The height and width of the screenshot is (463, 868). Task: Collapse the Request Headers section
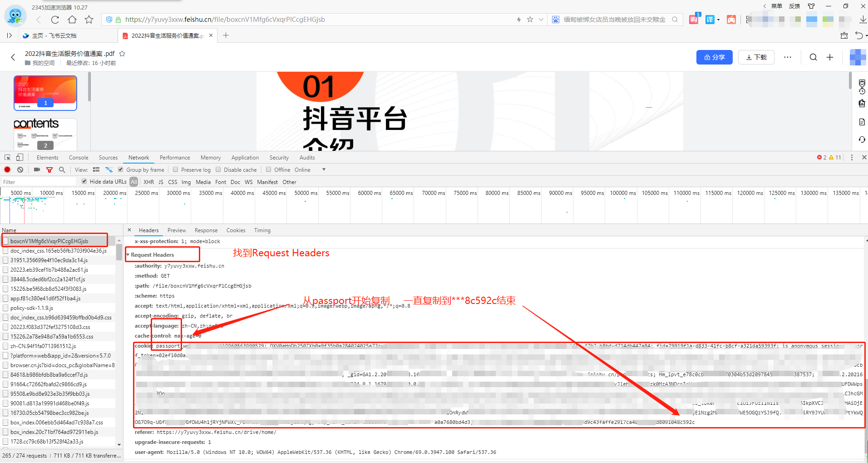(x=128, y=255)
